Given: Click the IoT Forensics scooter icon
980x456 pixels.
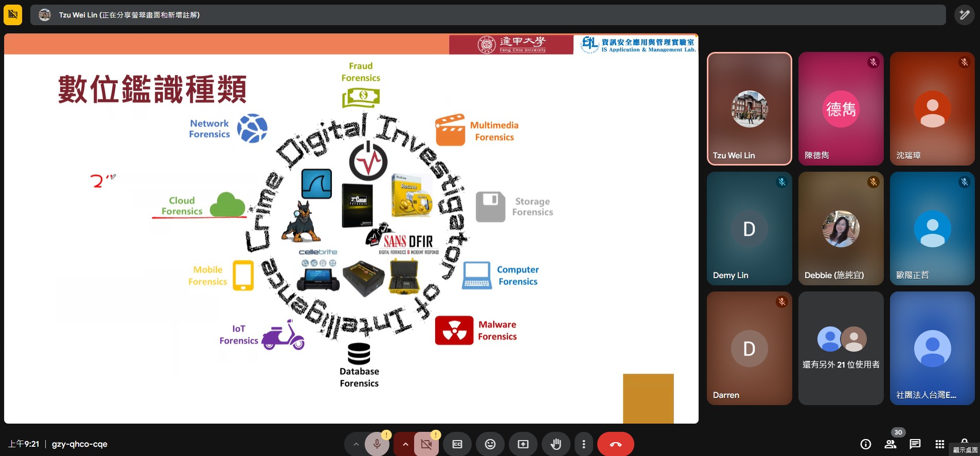Looking at the screenshot, I should 283,335.
